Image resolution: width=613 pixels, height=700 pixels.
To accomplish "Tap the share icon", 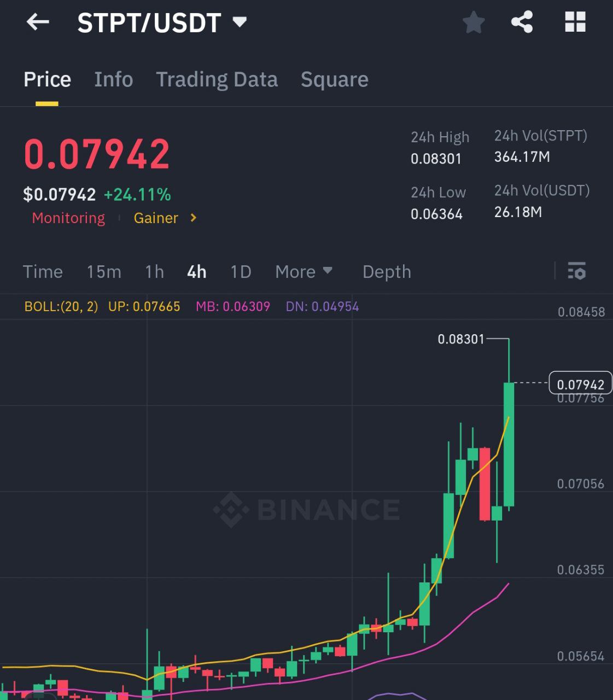I will pos(522,22).
